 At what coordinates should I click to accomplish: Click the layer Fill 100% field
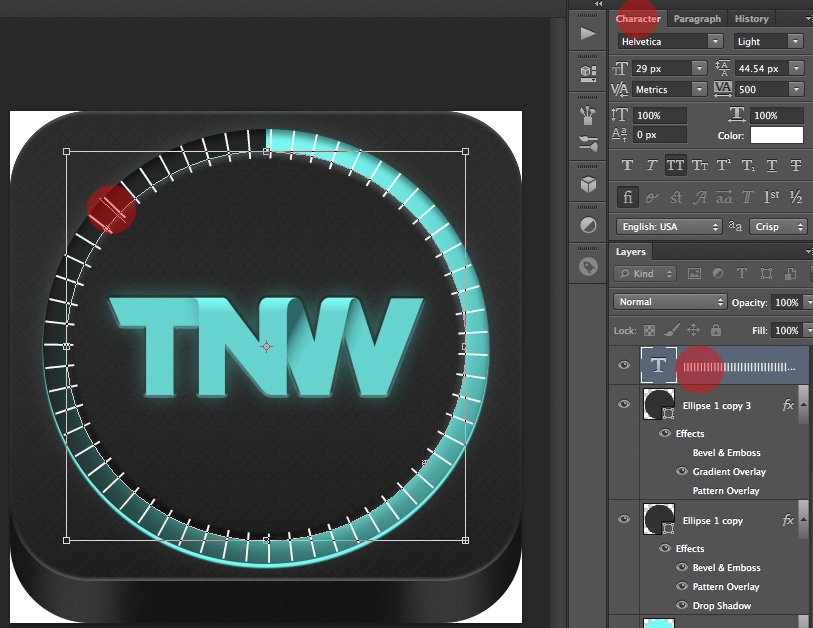click(x=786, y=330)
